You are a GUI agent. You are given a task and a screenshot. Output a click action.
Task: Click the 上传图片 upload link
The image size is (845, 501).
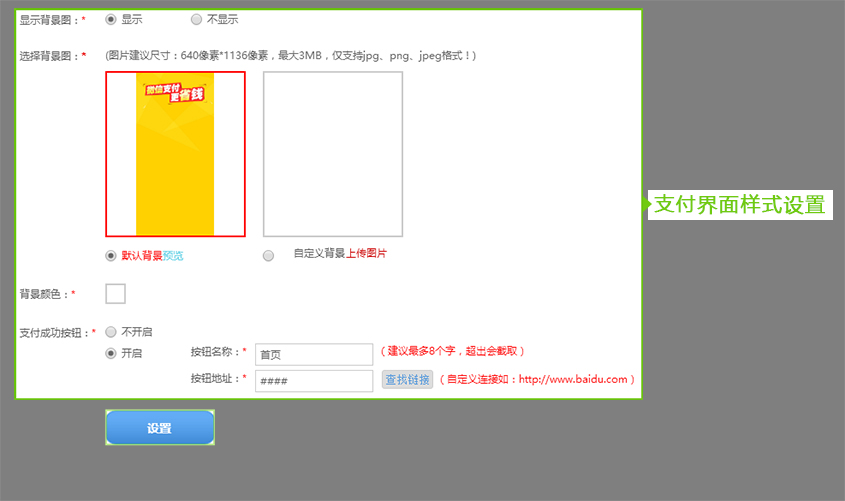point(366,253)
